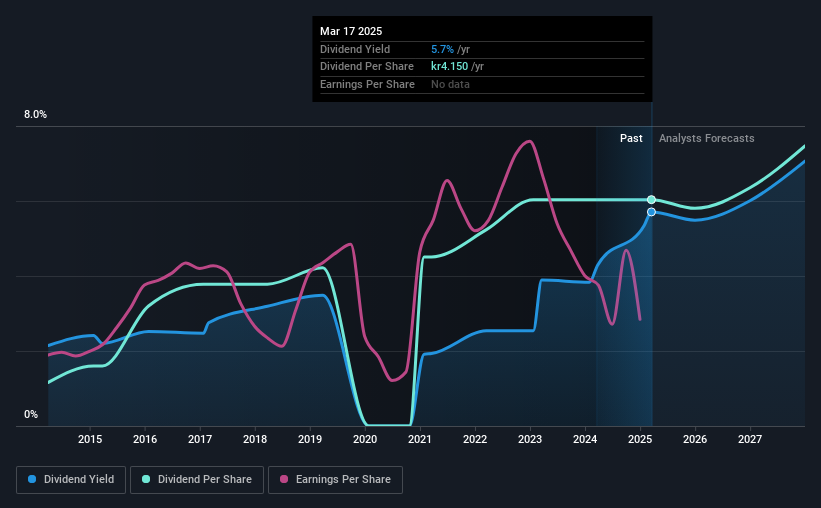Click the 2023 x-axis label
The height and width of the screenshot is (508, 821).
point(530,439)
